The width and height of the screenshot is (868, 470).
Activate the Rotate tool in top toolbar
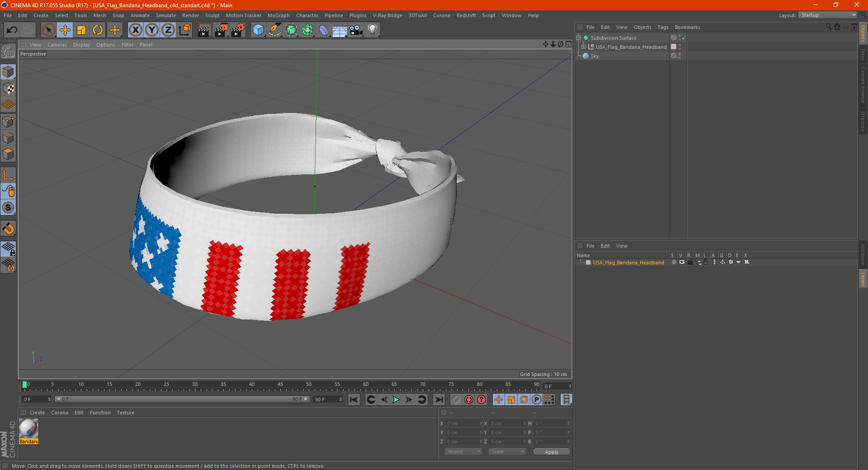(x=98, y=30)
